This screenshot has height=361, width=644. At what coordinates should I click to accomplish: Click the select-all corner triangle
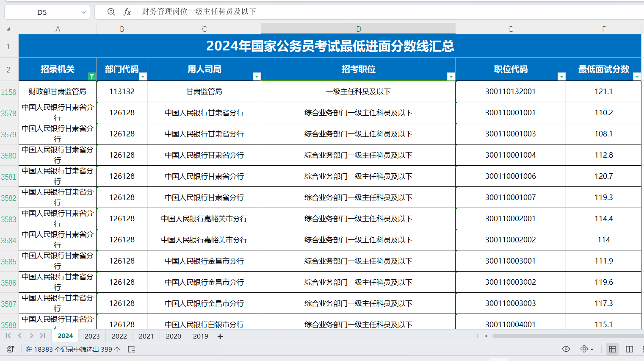pos(8,29)
